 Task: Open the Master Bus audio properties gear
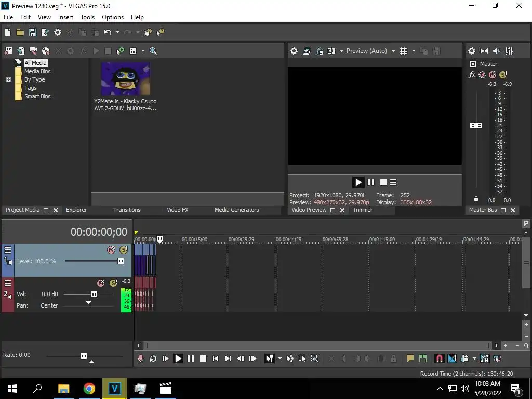point(472,51)
